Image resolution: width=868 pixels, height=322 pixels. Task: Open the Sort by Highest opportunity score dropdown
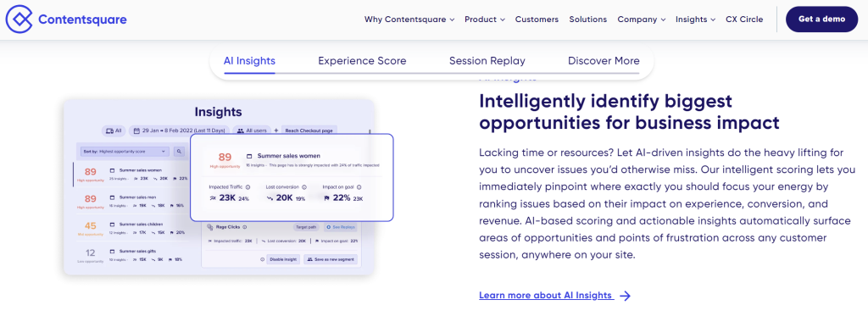point(125,151)
